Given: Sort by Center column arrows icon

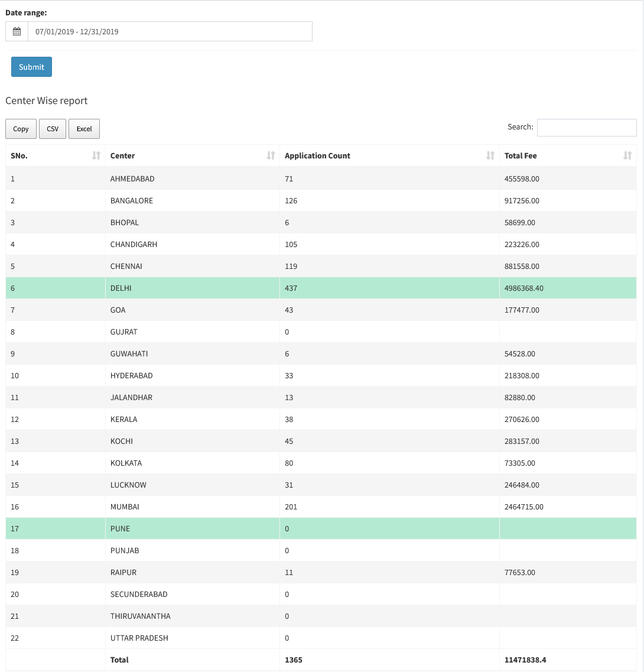Looking at the screenshot, I should tap(271, 155).
